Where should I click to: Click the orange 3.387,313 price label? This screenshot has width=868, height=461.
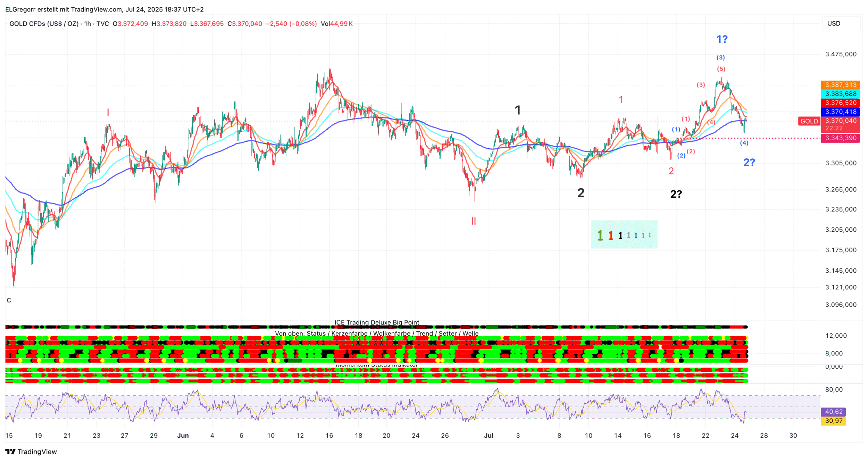click(841, 85)
